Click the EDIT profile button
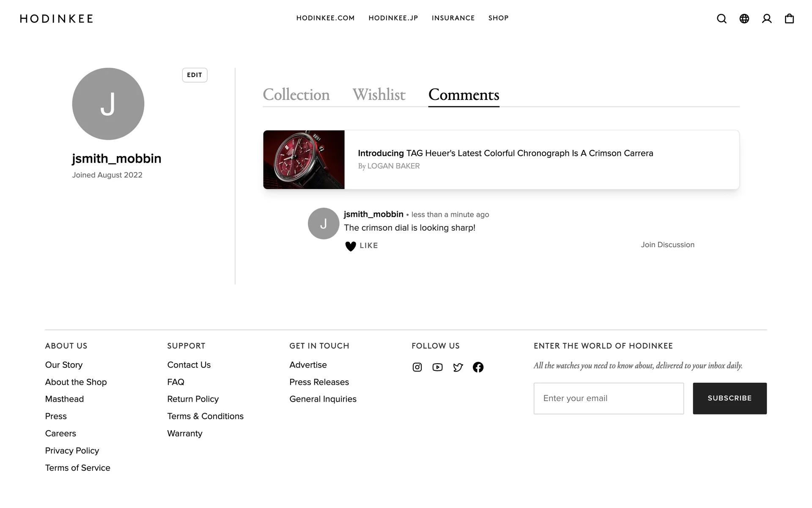Screen dimensions: 812x508 point(195,75)
